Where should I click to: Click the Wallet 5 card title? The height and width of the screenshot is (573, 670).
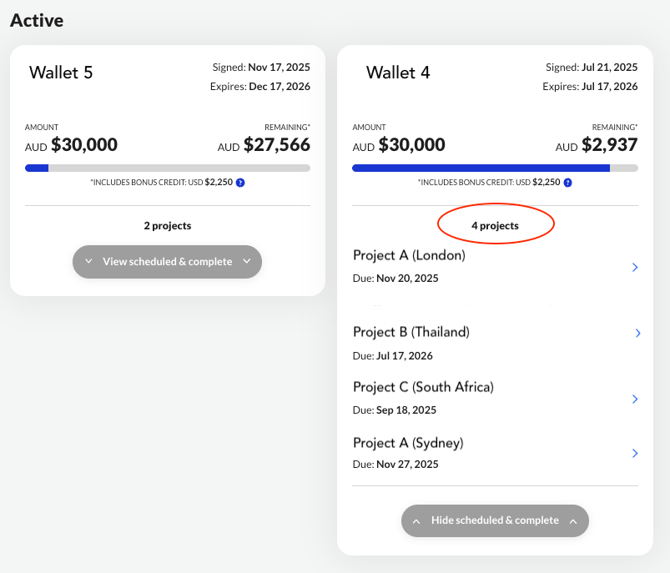tap(61, 73)
